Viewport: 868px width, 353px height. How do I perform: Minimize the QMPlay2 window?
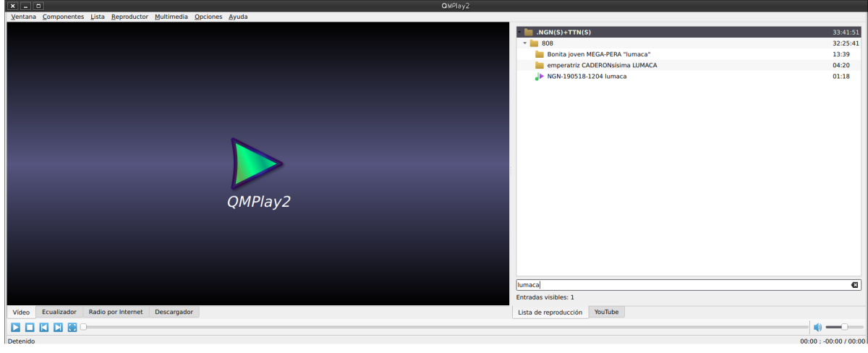tap(25, 6)
